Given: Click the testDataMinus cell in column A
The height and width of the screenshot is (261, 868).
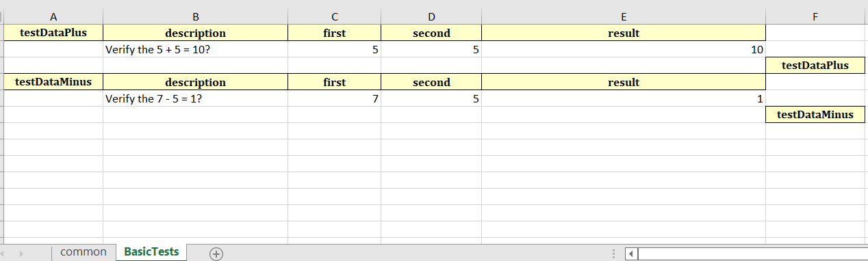Looking at the screenshot, I should pyautogui.click(x=53, y=82).
